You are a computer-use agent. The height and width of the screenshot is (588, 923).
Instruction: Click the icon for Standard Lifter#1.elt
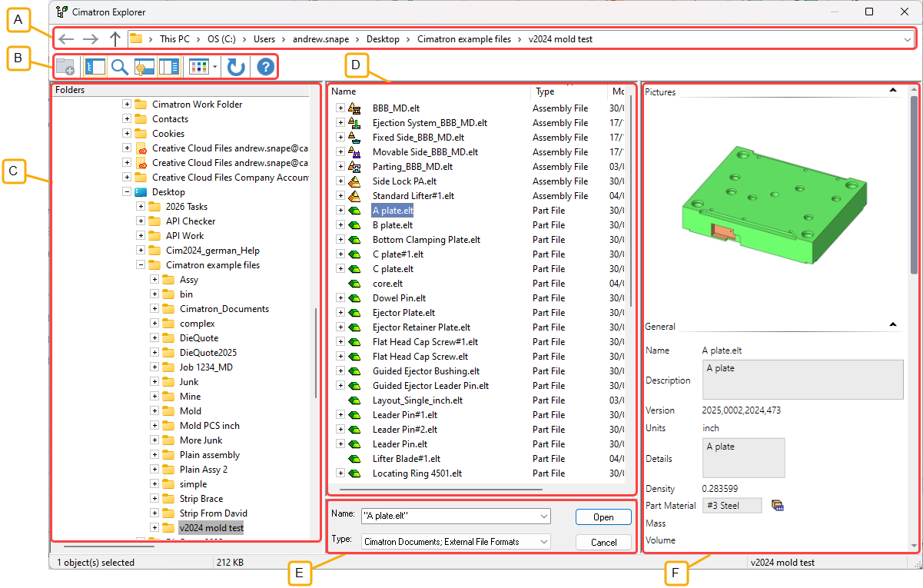tap(354, 196)
